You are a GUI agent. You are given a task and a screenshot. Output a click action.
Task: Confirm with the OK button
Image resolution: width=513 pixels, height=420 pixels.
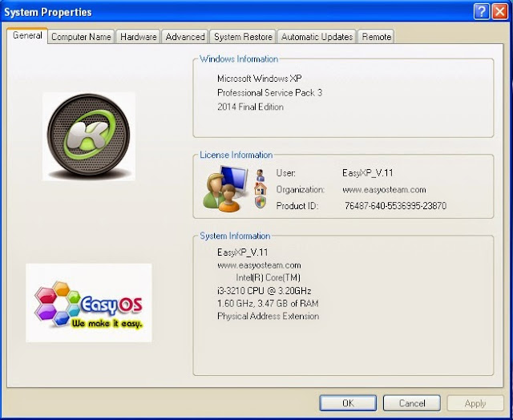coord(348,403)
